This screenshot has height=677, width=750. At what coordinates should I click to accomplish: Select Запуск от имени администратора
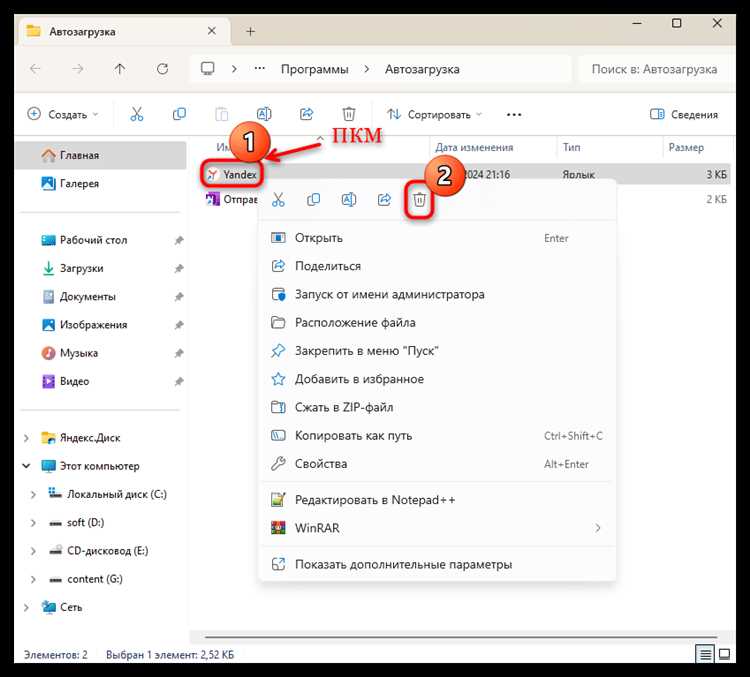(x=437, y=294)
